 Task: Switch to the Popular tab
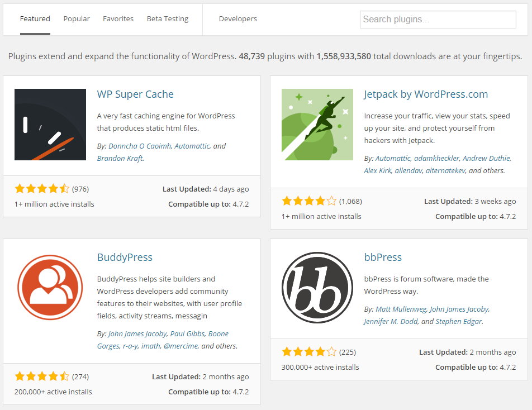[x=77, y=18]
